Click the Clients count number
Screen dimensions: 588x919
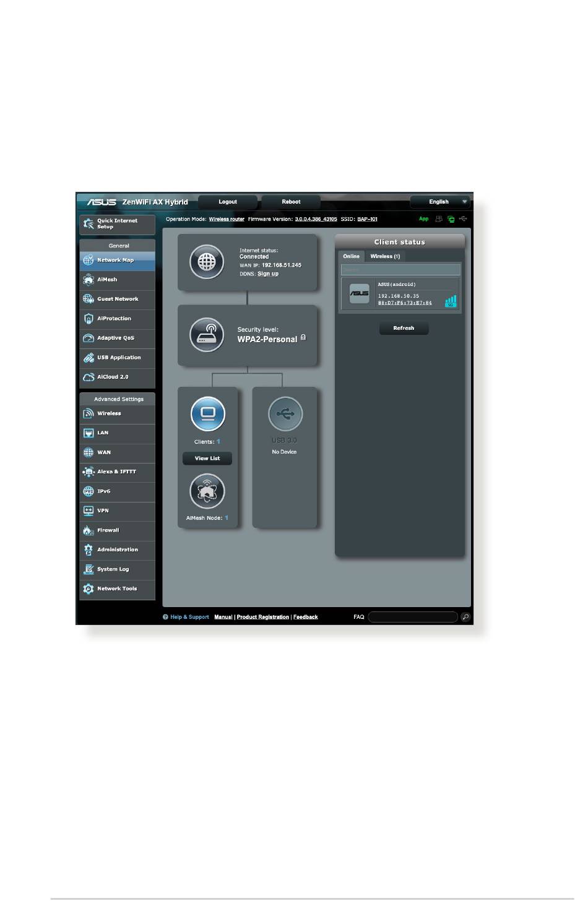point(218,442)
